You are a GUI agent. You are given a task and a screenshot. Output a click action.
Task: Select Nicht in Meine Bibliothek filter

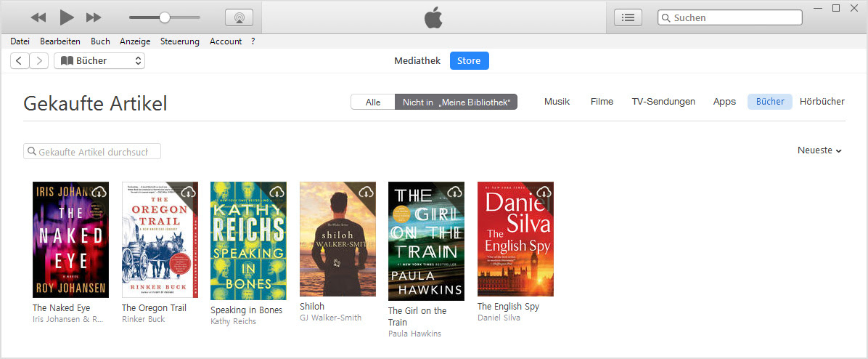[x=456, y=102]
